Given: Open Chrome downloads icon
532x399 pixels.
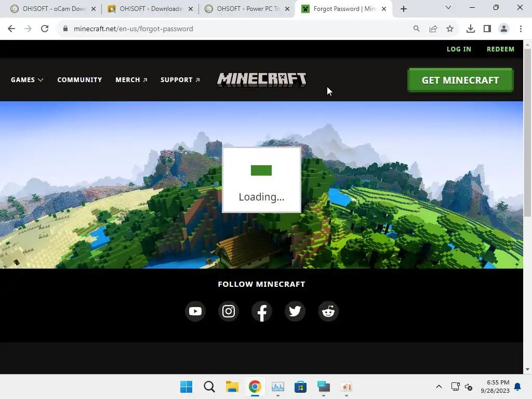Looking at the screenshot, I should pos(471,29).
